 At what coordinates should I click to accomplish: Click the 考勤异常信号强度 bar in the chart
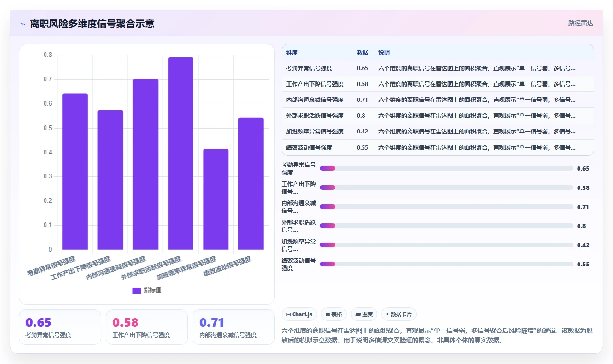(75, 172)
